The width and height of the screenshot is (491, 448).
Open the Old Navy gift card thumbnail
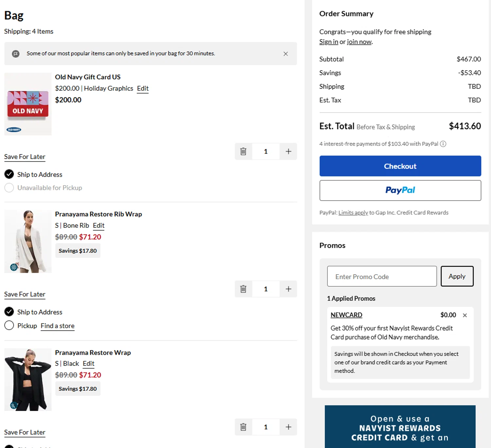pyautogui.click(x=28, y=104)
